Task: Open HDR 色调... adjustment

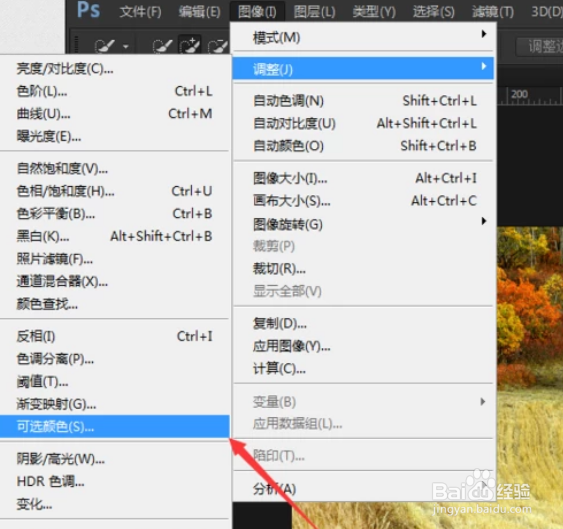Action: [x=114, y=481]
